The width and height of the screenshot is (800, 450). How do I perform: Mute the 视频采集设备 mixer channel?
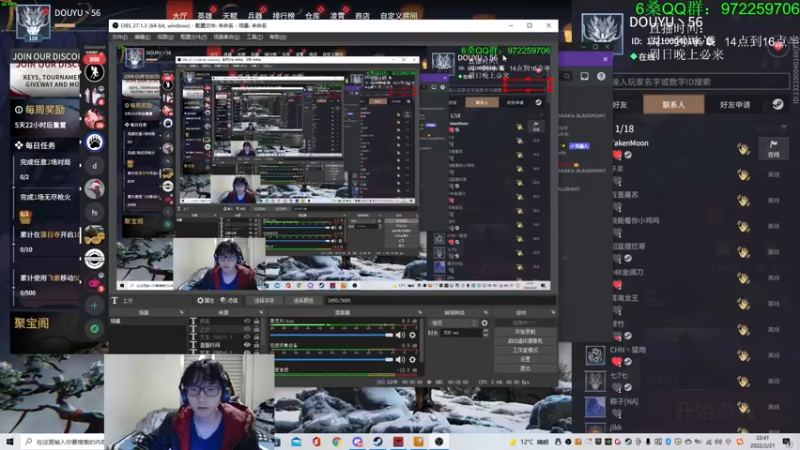tap(400, 360)
